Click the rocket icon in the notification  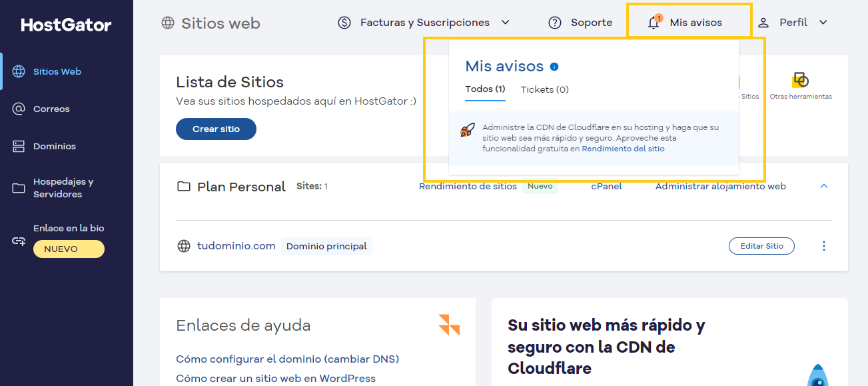coord(468,130)
